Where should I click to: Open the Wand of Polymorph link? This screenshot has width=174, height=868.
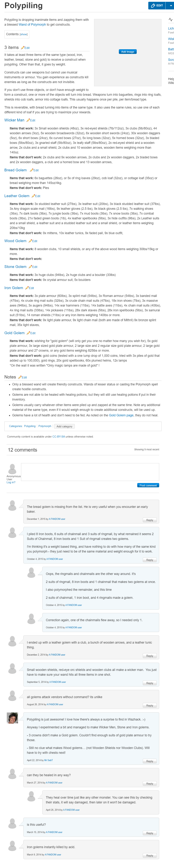coord(32,25)
